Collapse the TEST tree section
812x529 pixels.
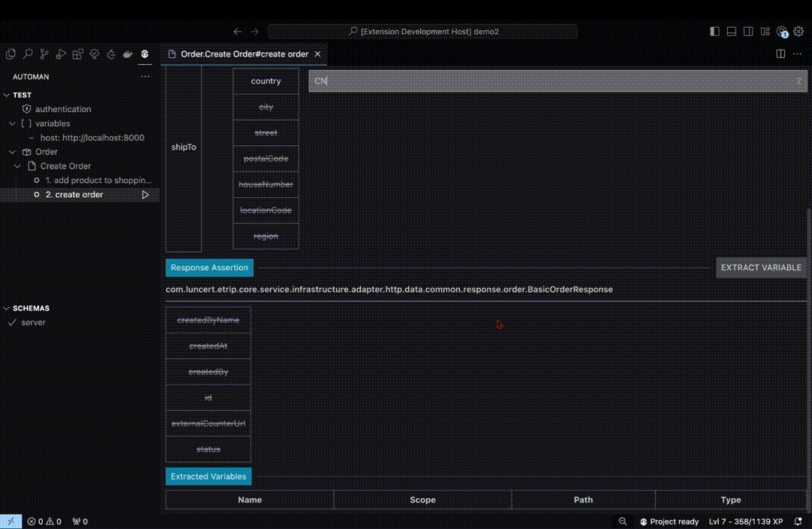coord(6,94)
